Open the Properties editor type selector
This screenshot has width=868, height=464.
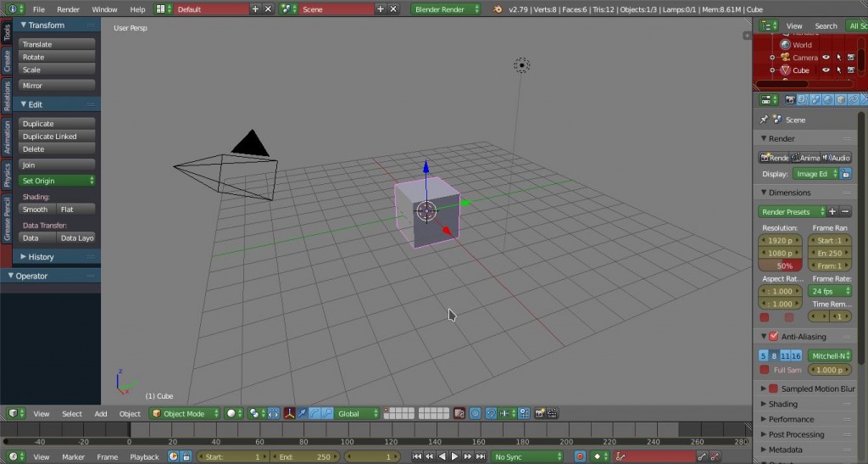(x=769, y=99)
